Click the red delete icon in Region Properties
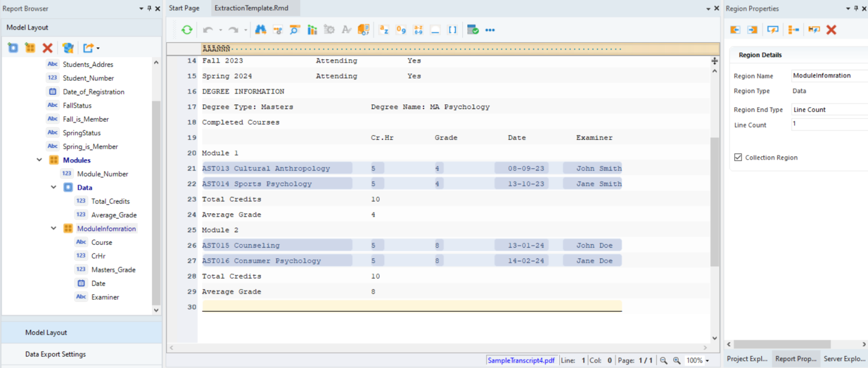 [831, 29]
